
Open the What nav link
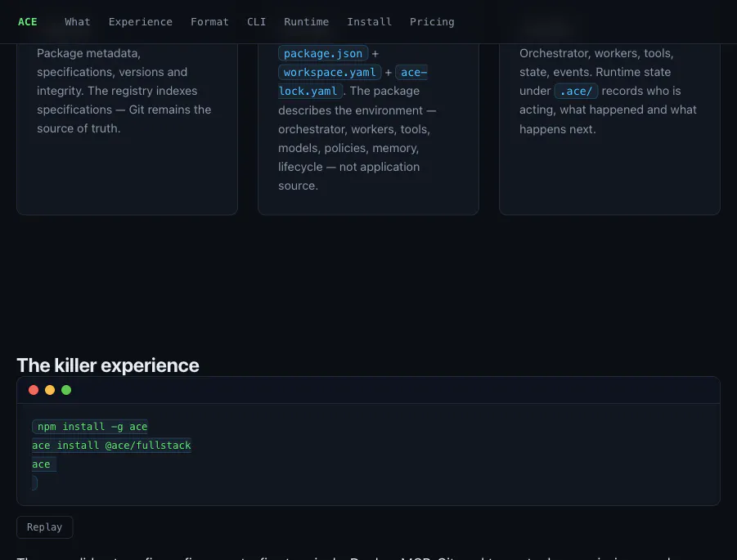tap(78, 22)
